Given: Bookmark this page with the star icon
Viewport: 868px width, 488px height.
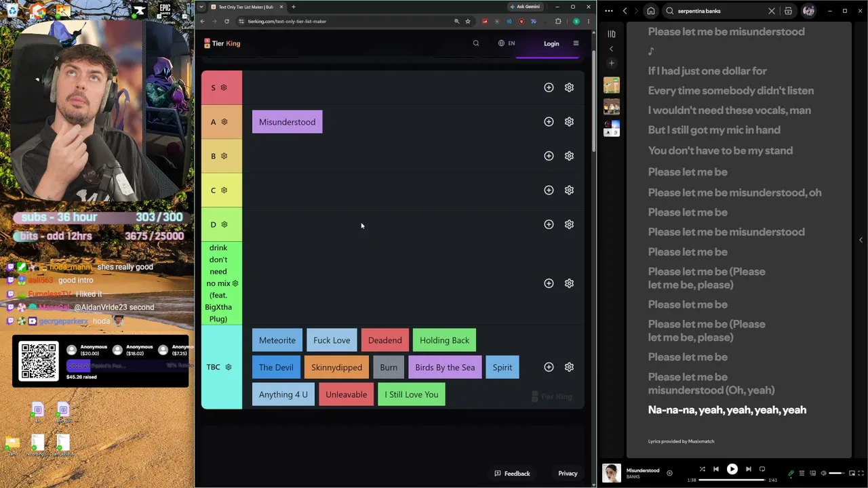Looking at the screenshot, I should (x=468, y=21).
